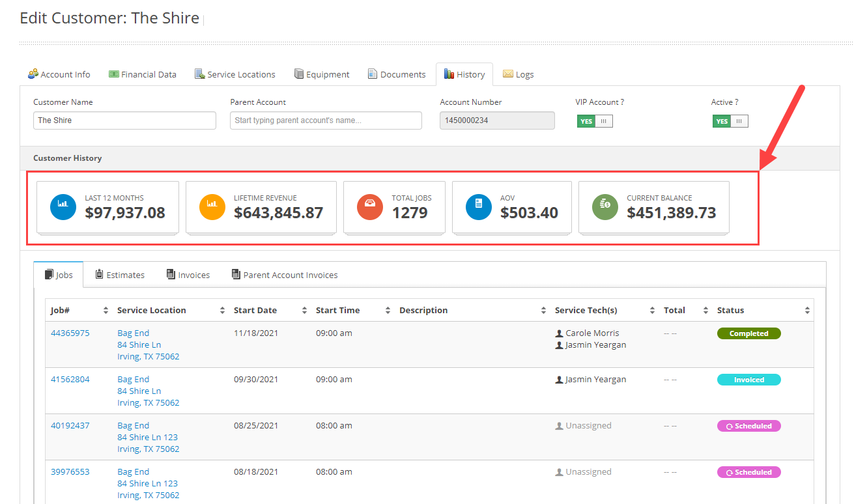
Task: Toggle the Active account switch
Action: [x=730, y=121]
